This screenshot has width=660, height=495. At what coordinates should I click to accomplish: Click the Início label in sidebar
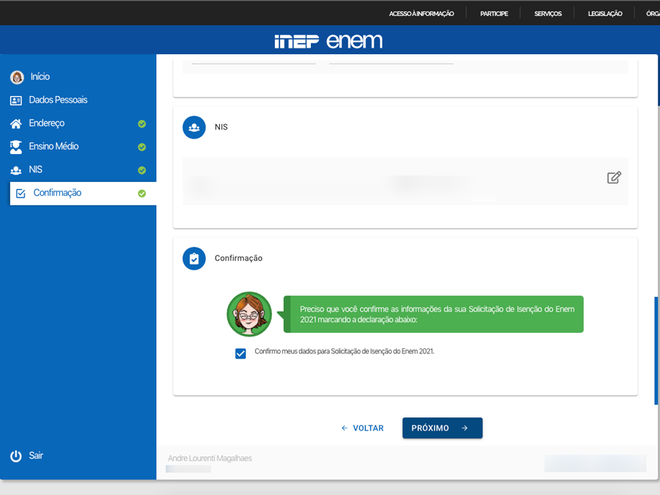(40, 77)
